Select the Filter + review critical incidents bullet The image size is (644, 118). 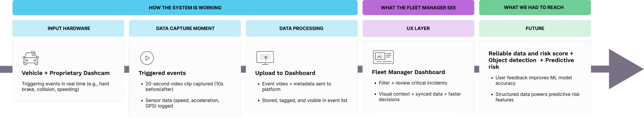[413, 83]
